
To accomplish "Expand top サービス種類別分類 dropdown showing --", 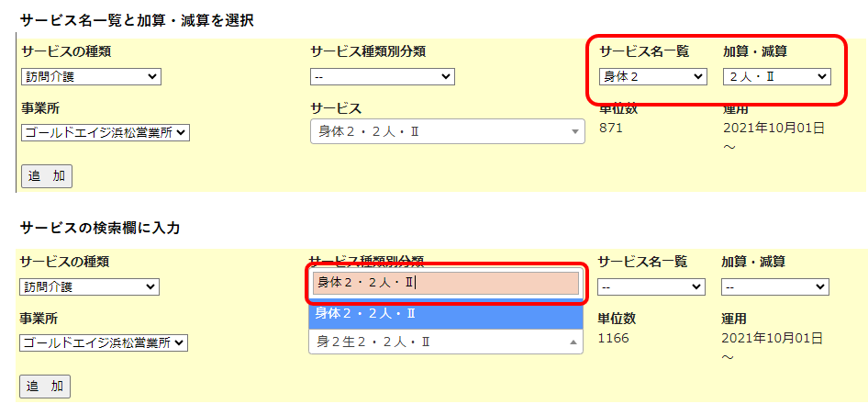I will point(382,76).
